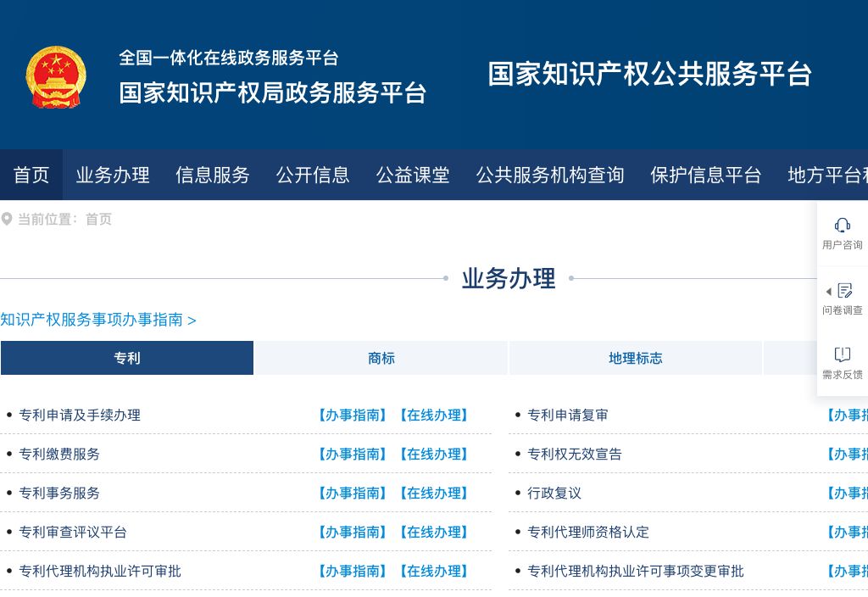Switch to the 商标 tab
Image resolution: width=868 pixels, height=597 pixels.
click(381, 358)
